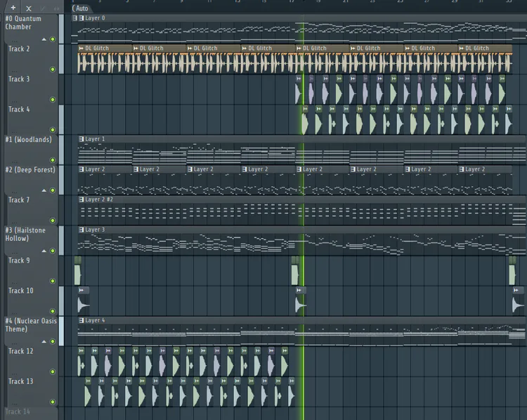Select the #3 (Hailstone Hollow) track name
The height and width of the screenshot is (420, 527).
[x=25, y=234]
